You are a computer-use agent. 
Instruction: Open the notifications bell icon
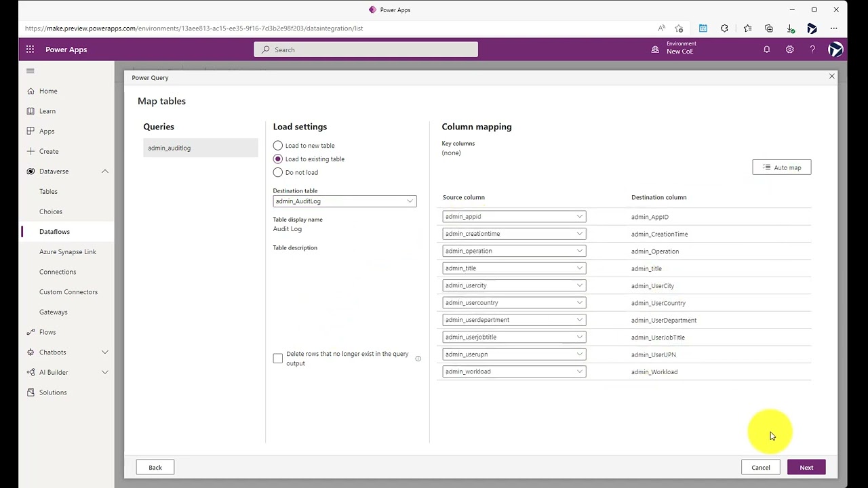pyautogui.click(x=767, y=49)
